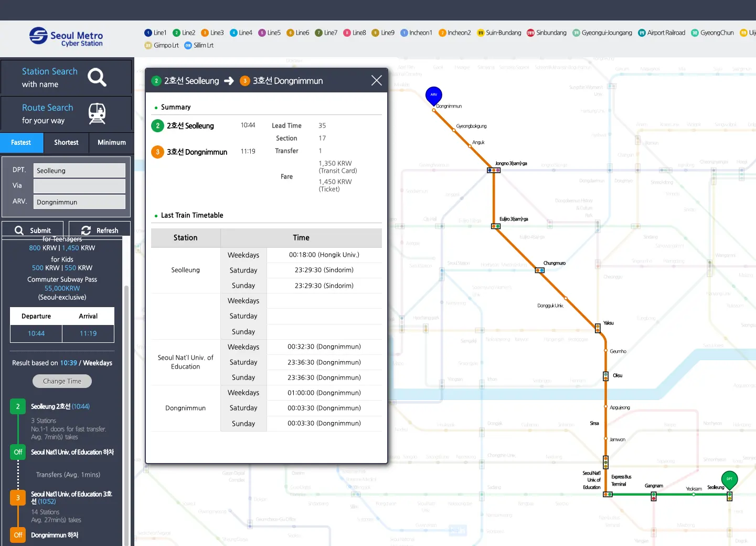
Task: Open Station Search magnifier icon
Action: (x=97, y=77)
